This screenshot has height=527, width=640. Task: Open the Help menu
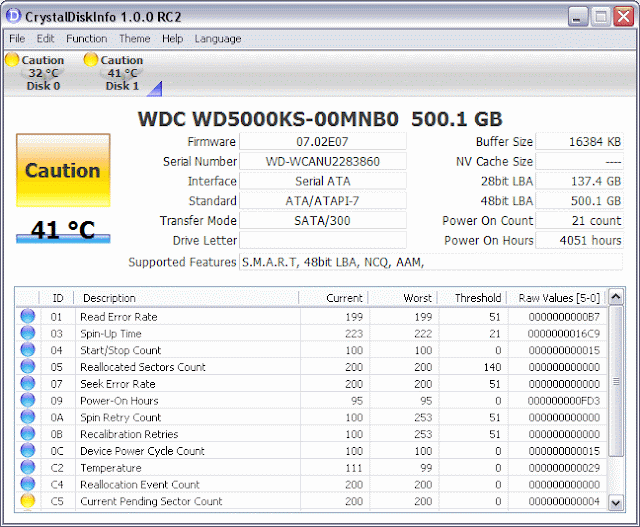[172, 39]
